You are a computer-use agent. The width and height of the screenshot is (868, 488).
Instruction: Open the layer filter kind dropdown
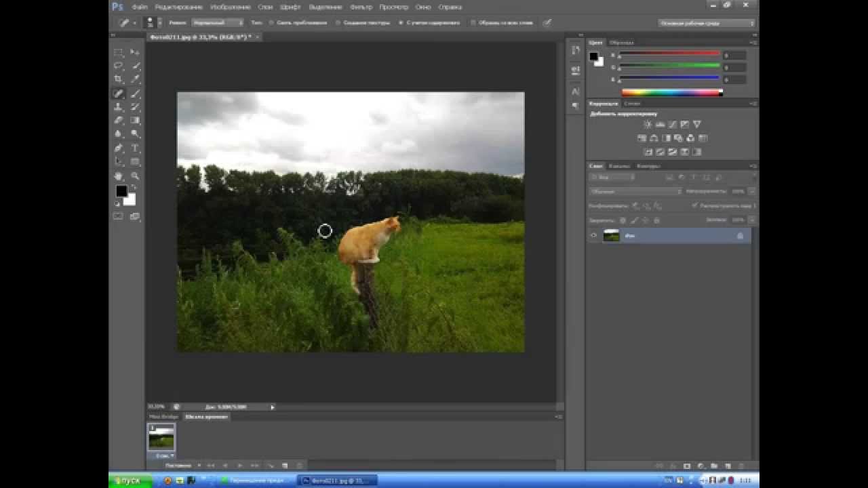(612, 178)
